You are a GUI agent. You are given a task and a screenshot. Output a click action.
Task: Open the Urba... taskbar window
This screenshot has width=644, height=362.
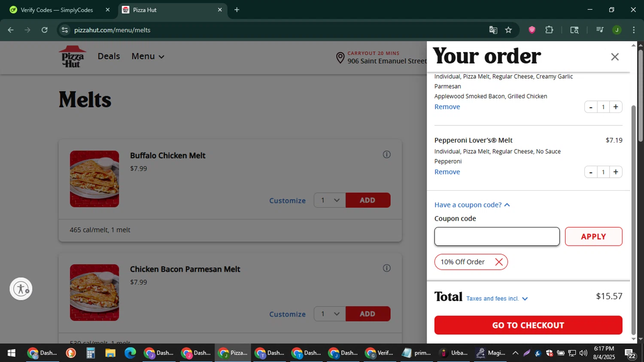click(x=453, y=353)
